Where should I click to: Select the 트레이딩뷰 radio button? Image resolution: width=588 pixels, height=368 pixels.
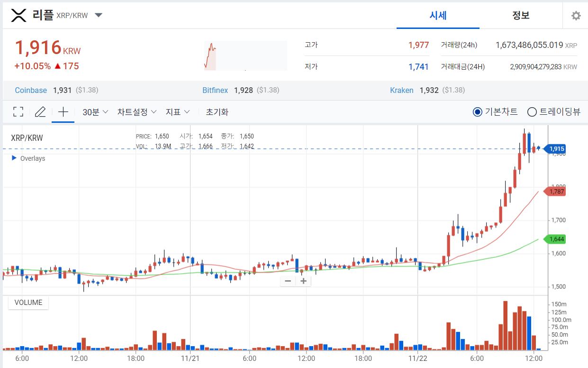point(532,112)
